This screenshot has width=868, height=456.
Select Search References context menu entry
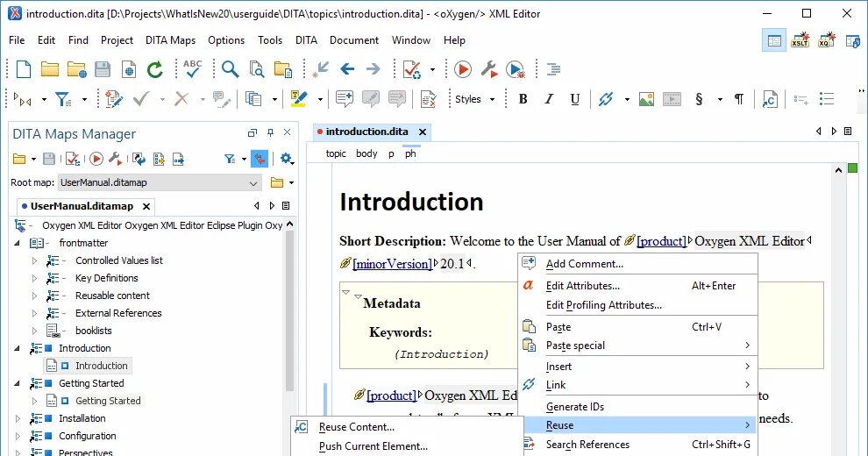tap(637, 445)
